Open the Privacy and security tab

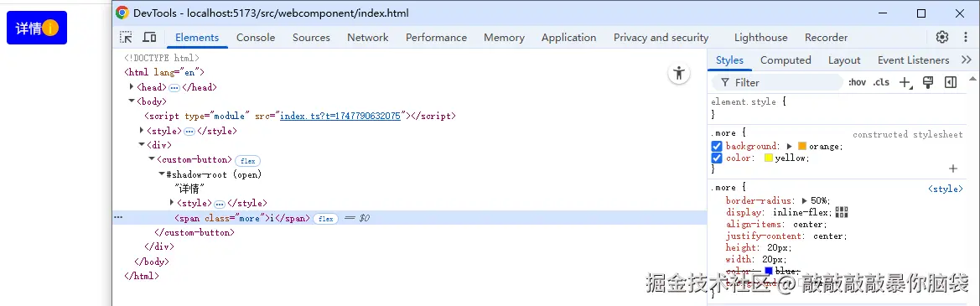661,38
